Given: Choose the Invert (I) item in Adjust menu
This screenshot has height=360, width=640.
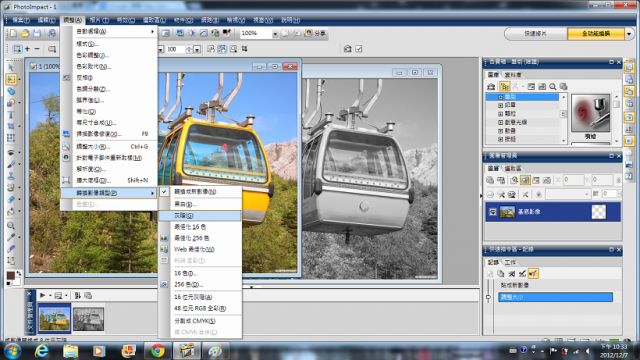Looking at the screenshot, I should (x=109, y=78).
